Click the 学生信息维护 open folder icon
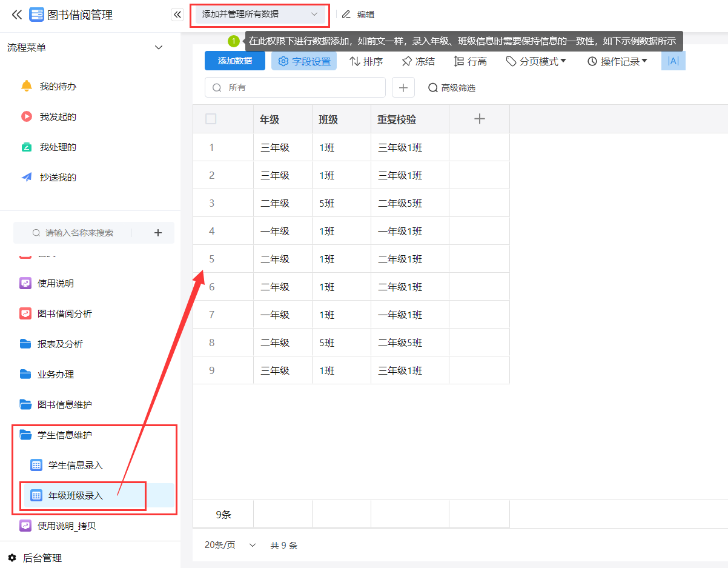The image size is (728, 568). coord(25,435)
